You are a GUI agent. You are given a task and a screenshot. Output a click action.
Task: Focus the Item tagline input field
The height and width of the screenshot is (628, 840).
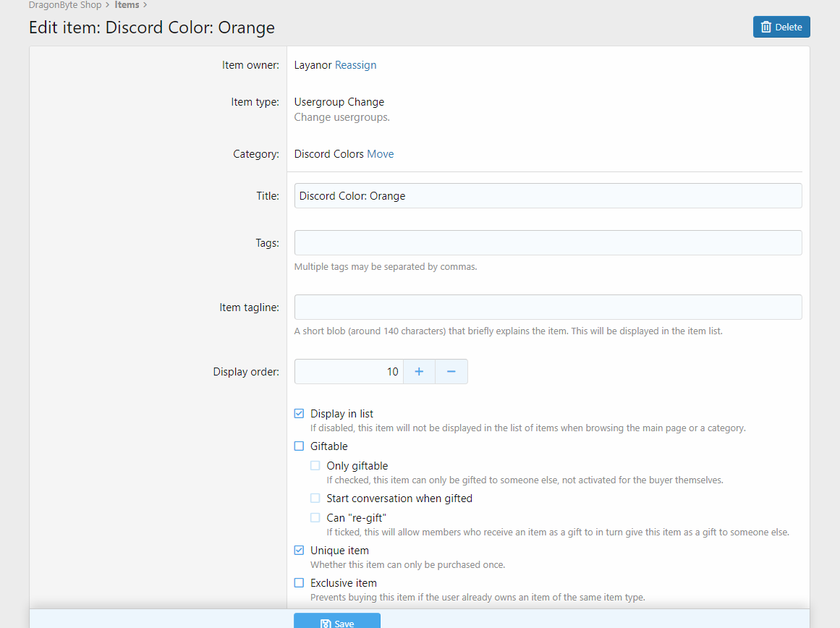(548, 307)
